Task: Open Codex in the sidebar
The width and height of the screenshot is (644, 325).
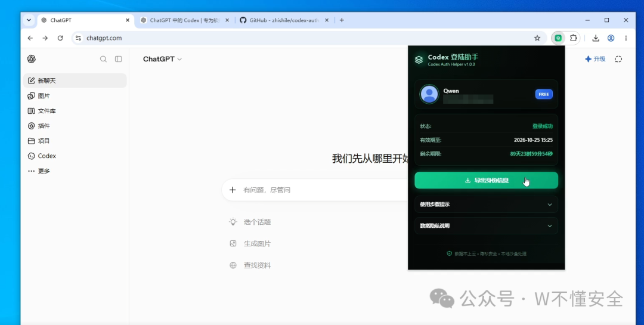Action: pyautogui.click(x=75, y=156)
